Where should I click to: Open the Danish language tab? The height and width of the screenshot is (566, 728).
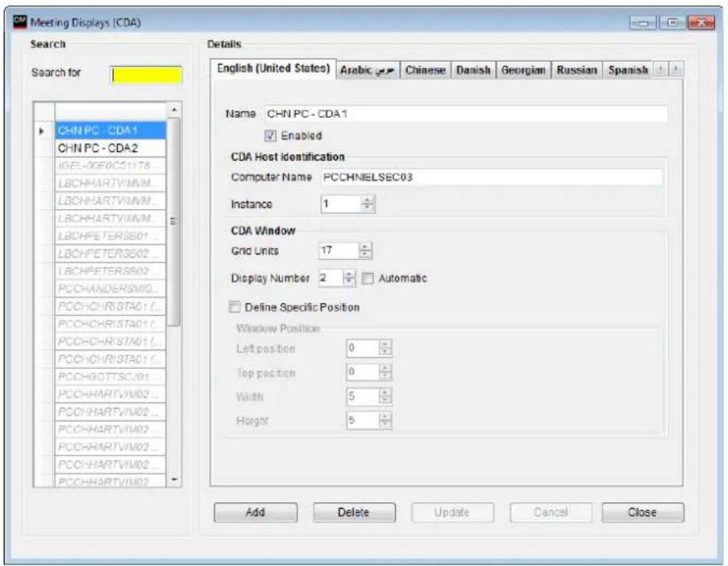tap(473, 70)
